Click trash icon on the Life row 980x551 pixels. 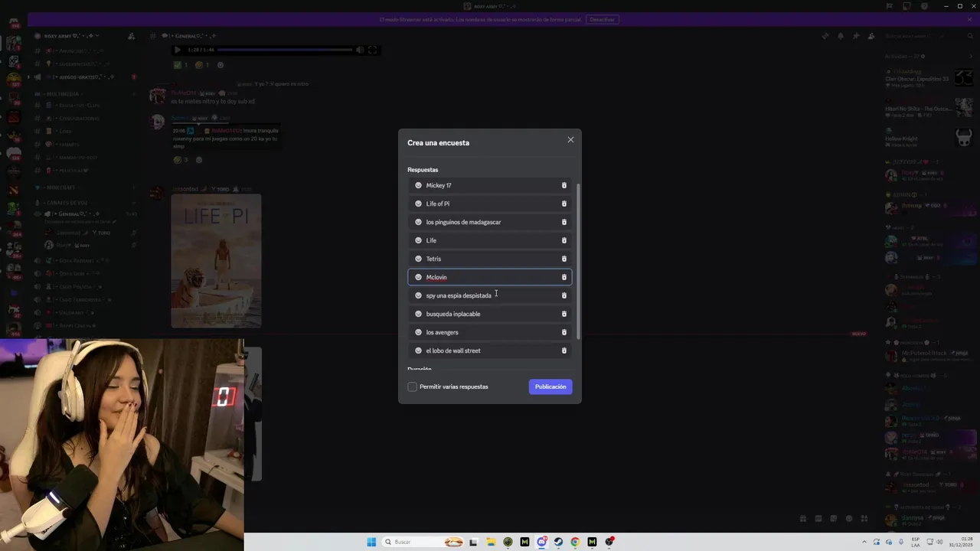coord(564,240)
